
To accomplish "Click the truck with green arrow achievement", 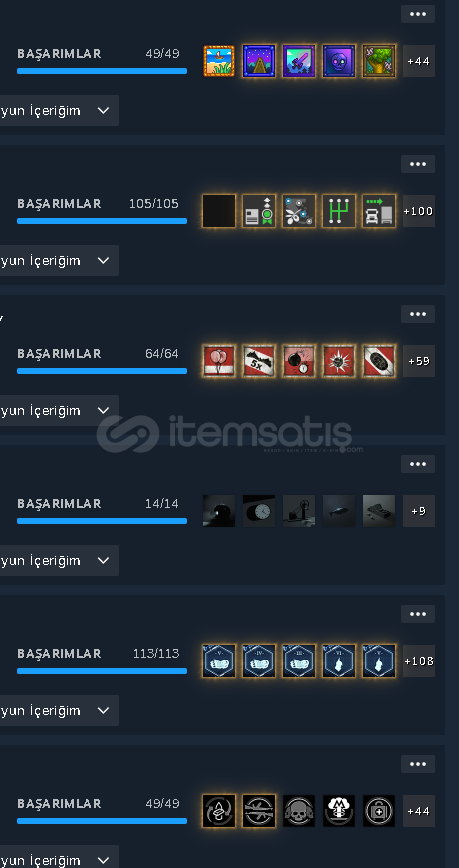I will click(379, 211).
